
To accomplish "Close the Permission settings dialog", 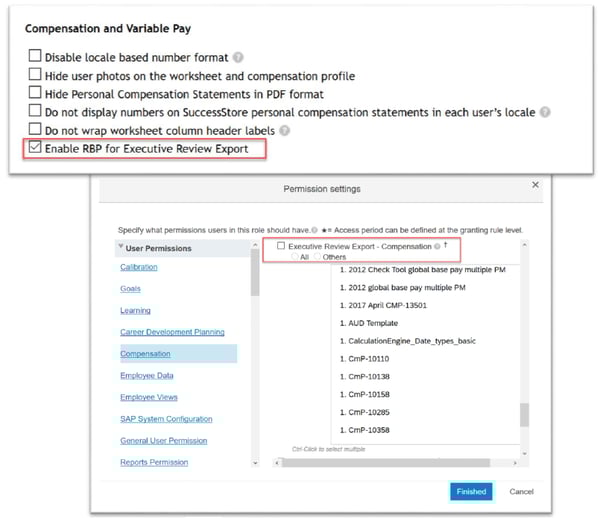I will 535,185.
